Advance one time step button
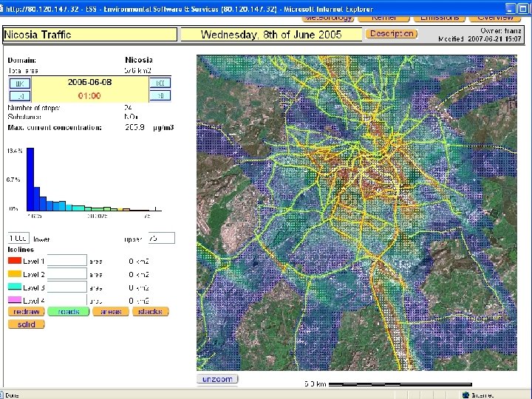 160,95
